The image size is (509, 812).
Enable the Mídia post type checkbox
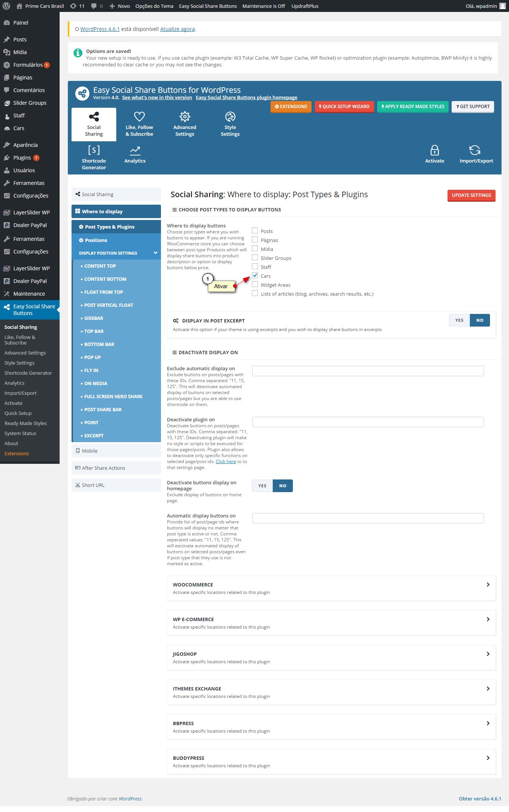tap(255, 249)
